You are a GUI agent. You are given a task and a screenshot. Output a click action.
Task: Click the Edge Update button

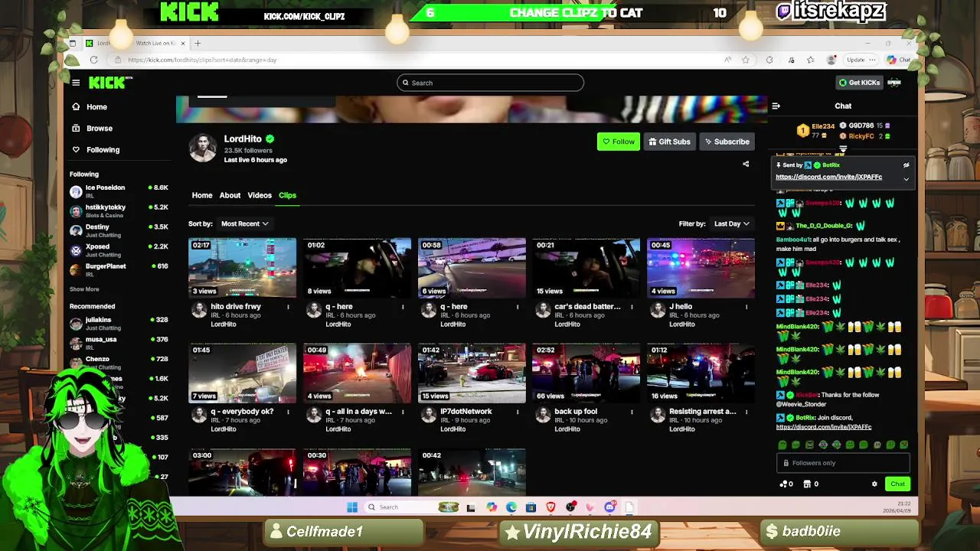(x=861, y=60)
